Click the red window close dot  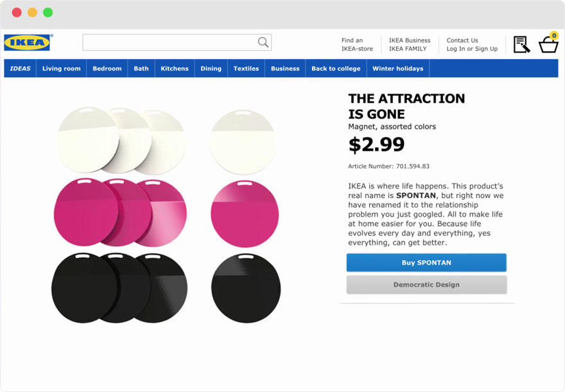point(17,12)
